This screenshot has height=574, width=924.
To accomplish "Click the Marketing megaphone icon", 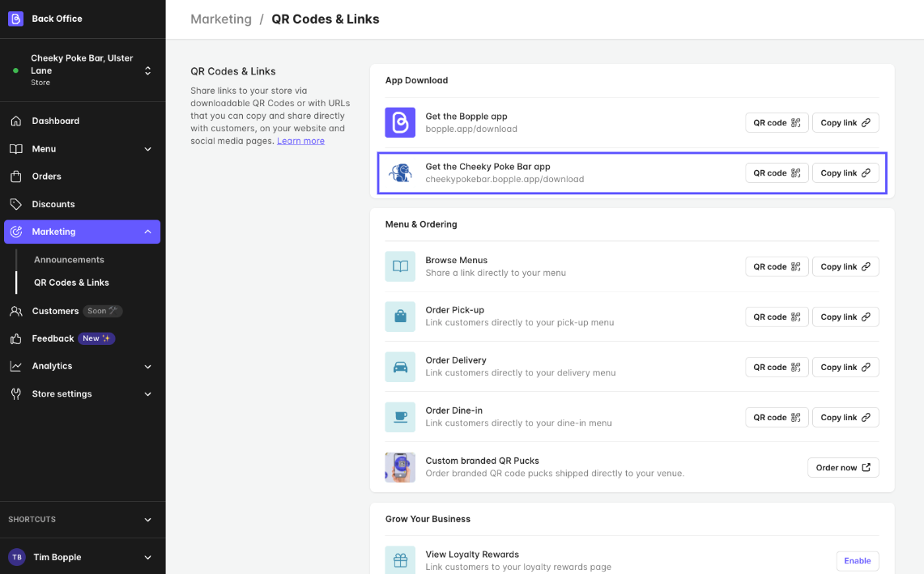I will (16, 232).
